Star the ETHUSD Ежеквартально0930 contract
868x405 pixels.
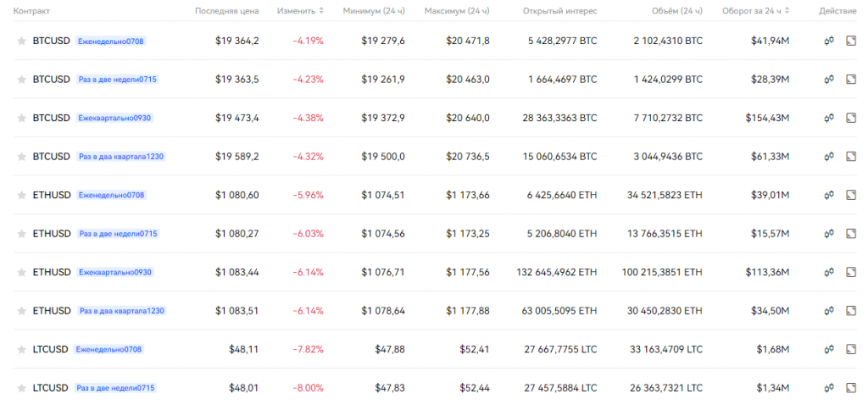click(22, 272)
